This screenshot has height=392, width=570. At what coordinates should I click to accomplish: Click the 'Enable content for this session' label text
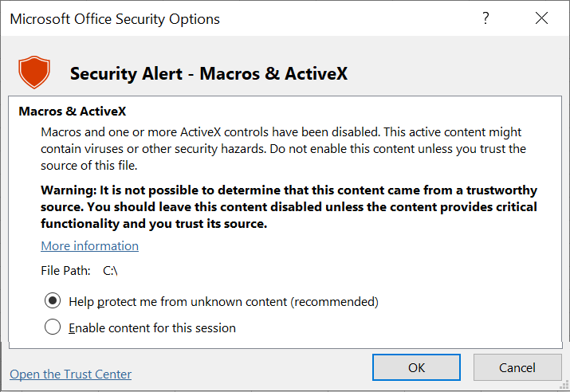click(152, 328)
